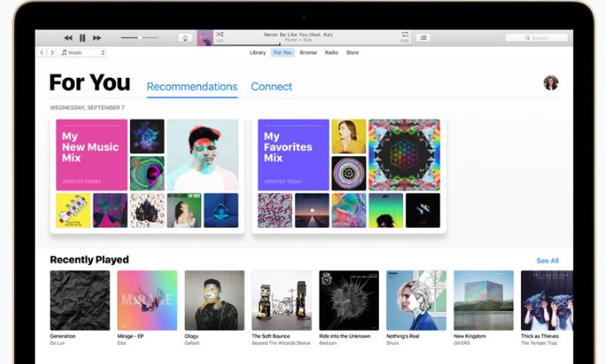This screenshot has height=364, width=607.
Task: Click the dark blue nebula album cover
Action: point(147,136)
